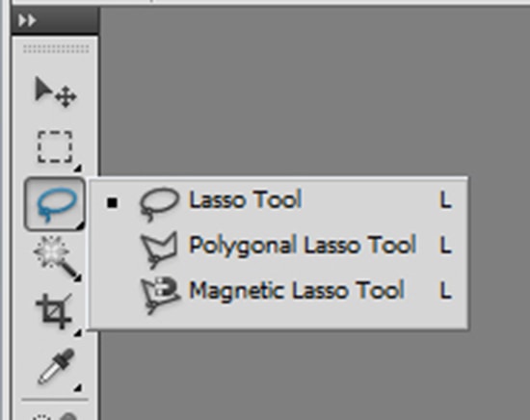Image resolution: width=530 pixels, height=420 pixels.
Task: Click the black square selected-tool marker
Action: click(x=112, y=202)
